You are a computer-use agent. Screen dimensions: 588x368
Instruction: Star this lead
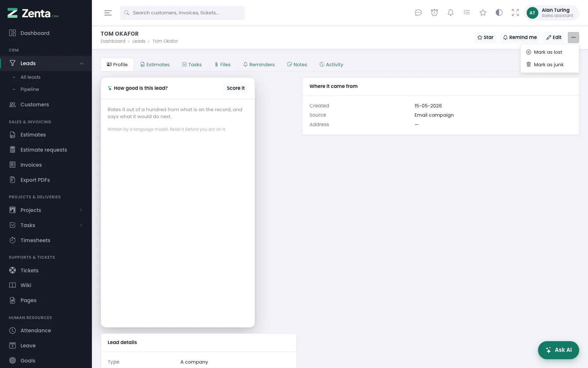coord(485,38)
